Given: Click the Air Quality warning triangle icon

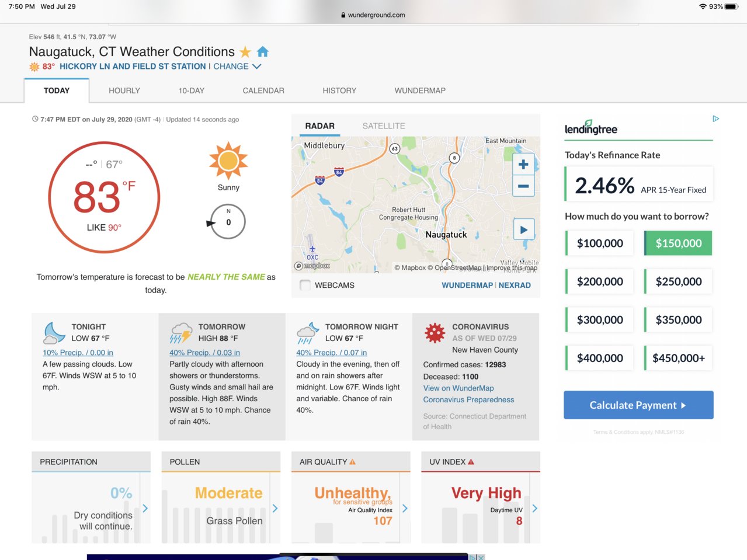Looking at the screenshot, I should click(352, 462).
